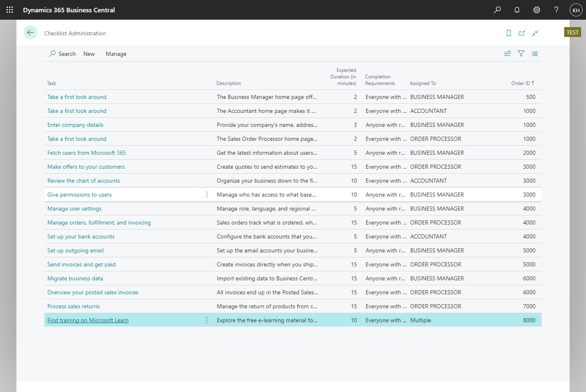Click 'Anyone with r...' in Set up outgoing email row
The height and width of the screenshot is (392, 586).
tap(385, 250)
